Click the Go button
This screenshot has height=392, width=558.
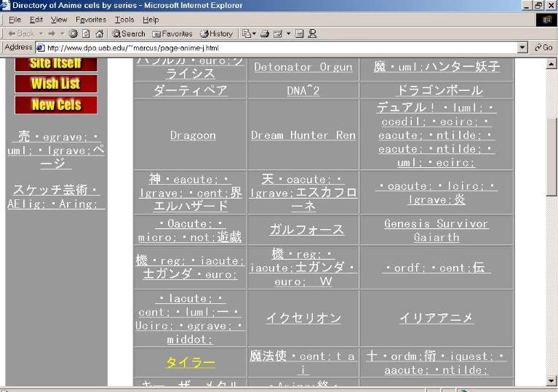(543, 47)
